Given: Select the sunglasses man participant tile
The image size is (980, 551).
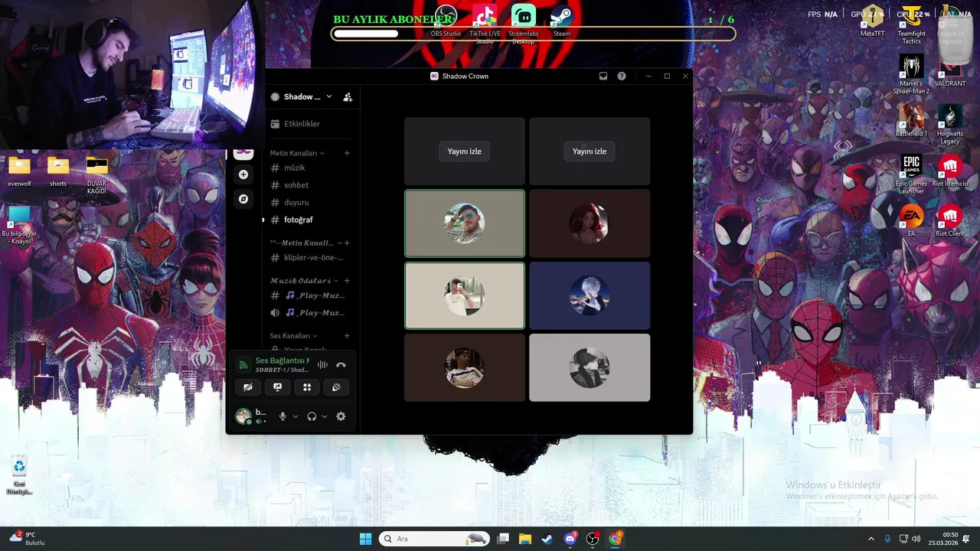Looking at the screenshot, I should [x=465, y=223].
